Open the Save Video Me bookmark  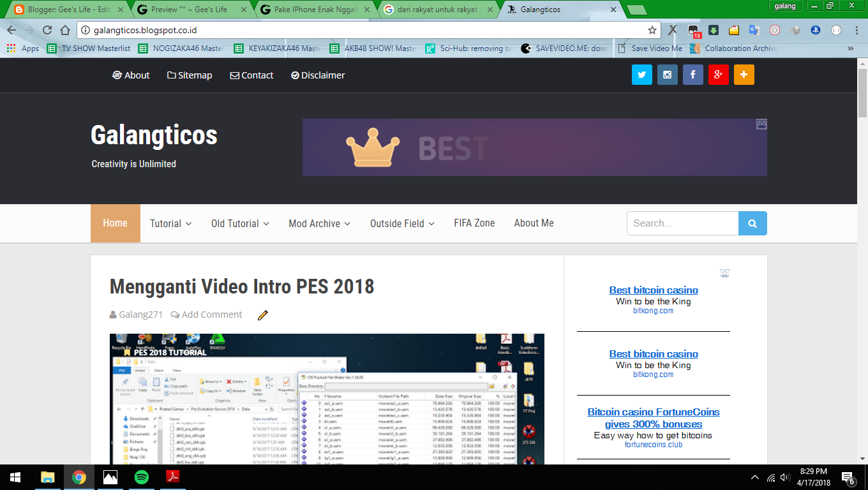pos(650,48)
